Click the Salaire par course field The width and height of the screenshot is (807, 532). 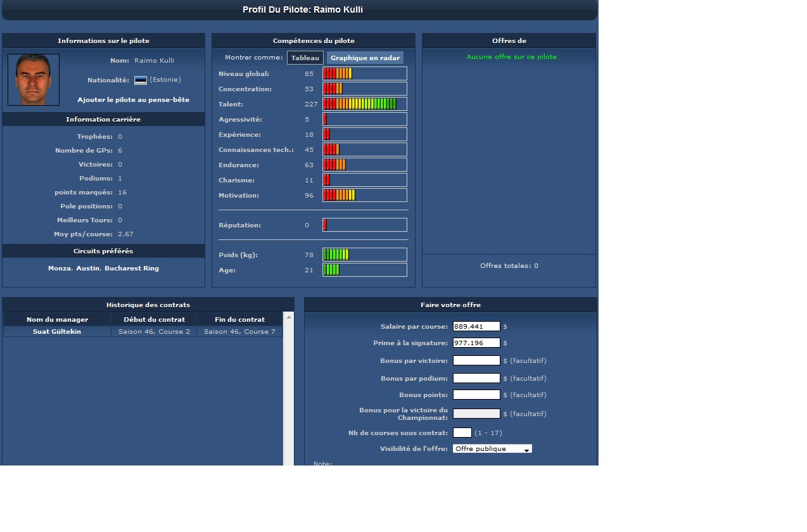tap(476, 327)
